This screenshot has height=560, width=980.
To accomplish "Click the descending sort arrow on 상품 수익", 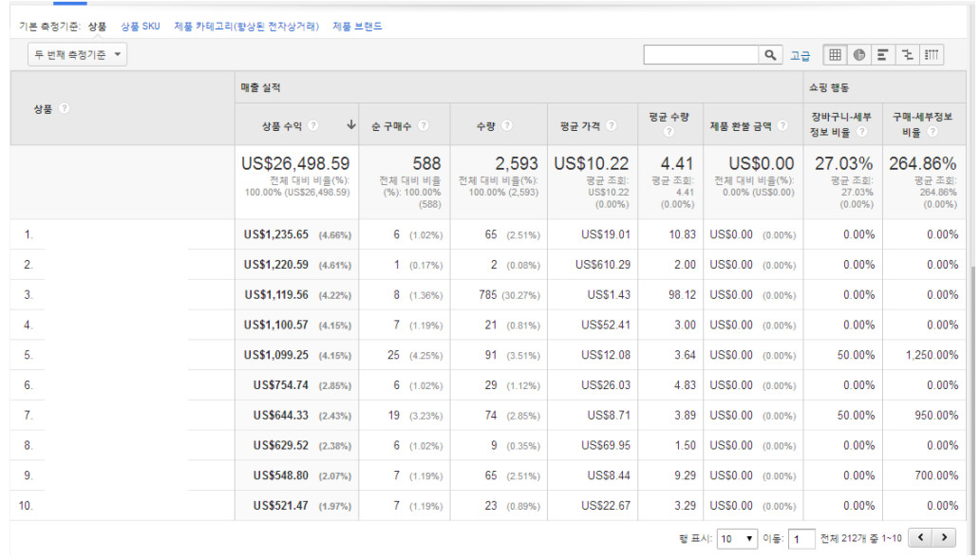I will coord(351,125).
